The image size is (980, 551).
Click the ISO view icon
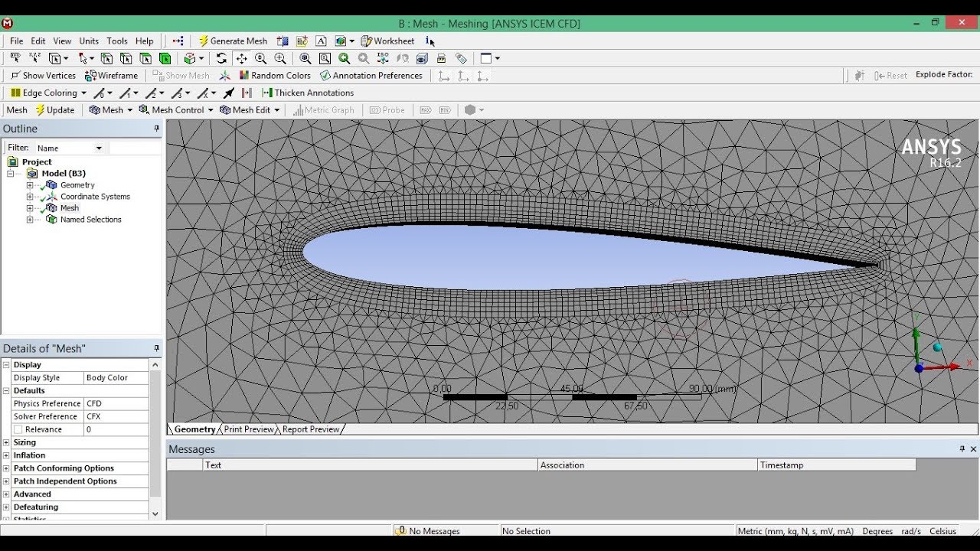383,58
